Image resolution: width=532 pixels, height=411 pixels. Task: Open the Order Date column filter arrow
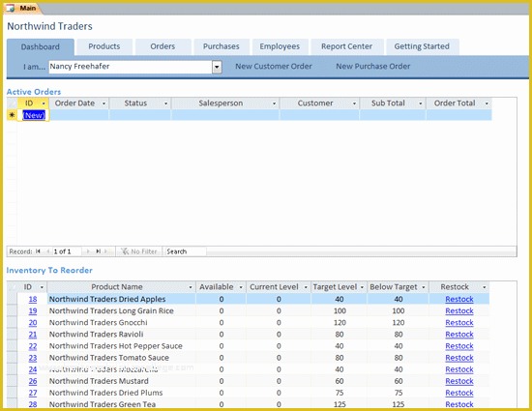(103, 103)
